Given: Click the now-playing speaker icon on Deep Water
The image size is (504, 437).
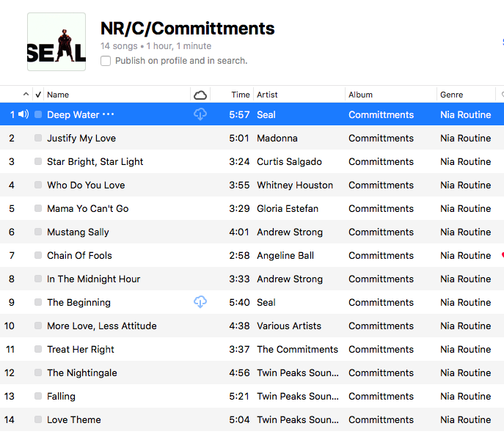Looking at the screenshot, I should [x=23, y=114].
